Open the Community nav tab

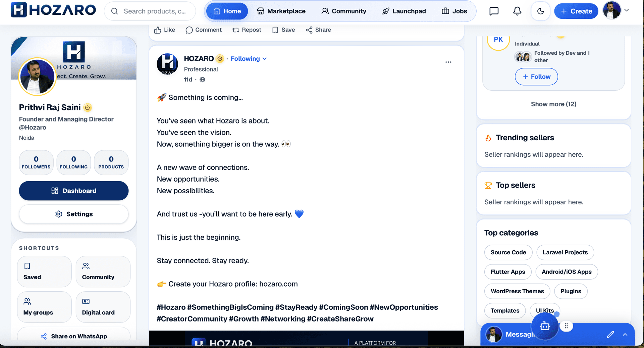tap(344, 11)
